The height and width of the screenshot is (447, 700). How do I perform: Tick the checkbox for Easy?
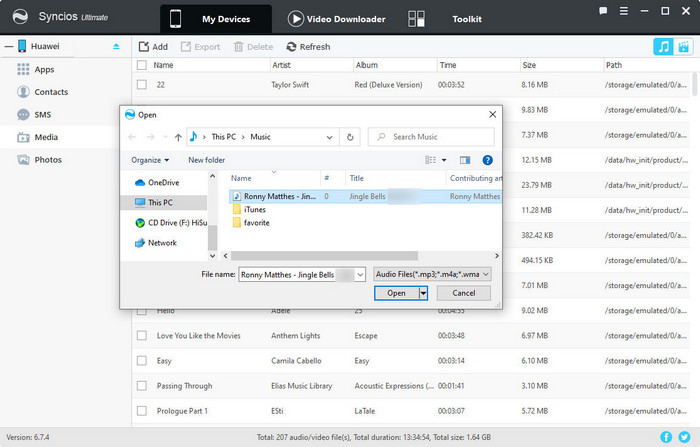pos(142,360)
